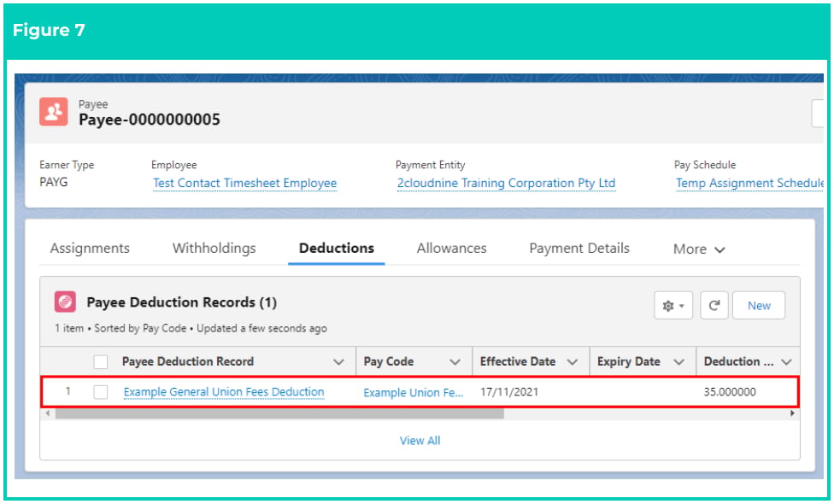Click the scrollbar left arrow

tap(48, 413)
